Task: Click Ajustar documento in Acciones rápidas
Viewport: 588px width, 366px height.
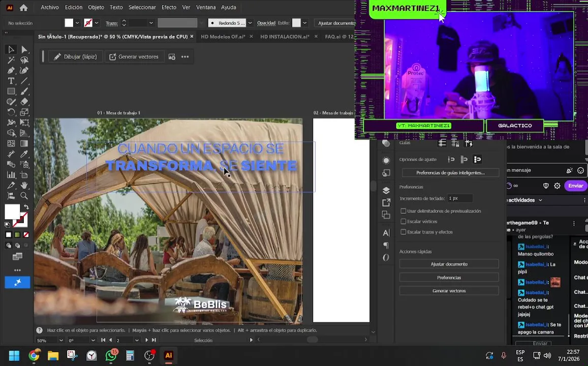Action: [449, 264]
